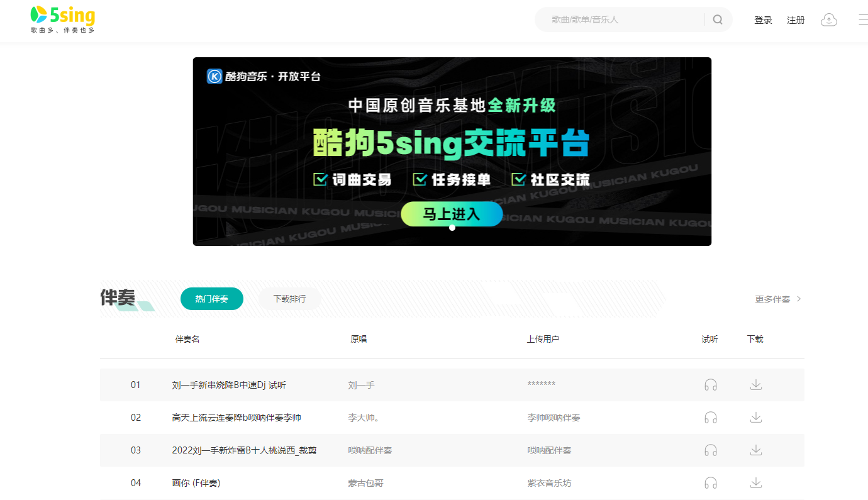
Task: Open the 注册 registration entry
Action: 796,19
